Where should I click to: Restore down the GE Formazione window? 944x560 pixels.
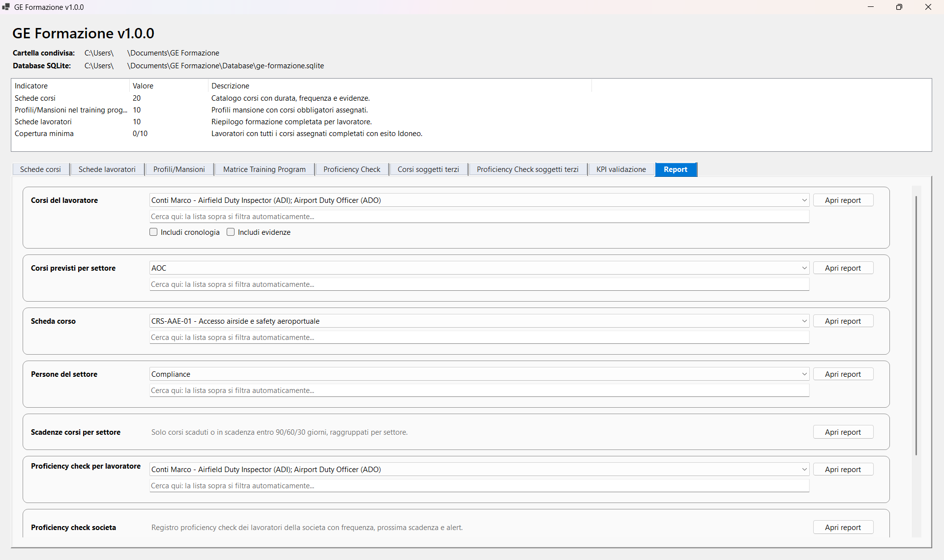click(x=899, y=7)
